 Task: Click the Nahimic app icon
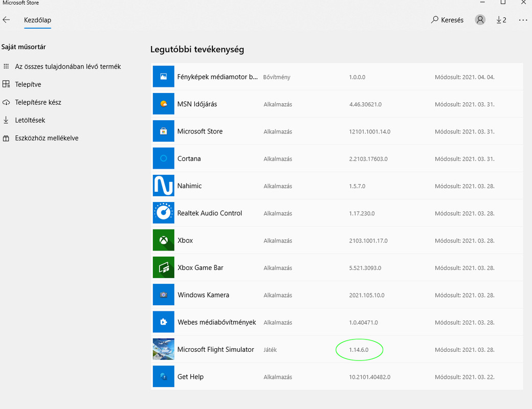click(x=164, y=186)
